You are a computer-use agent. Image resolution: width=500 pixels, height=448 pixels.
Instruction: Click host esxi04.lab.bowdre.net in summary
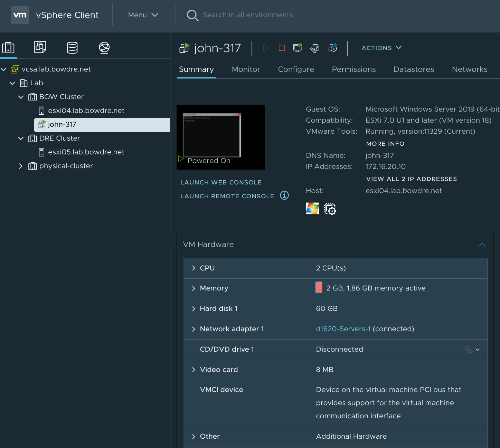(404, 191)
